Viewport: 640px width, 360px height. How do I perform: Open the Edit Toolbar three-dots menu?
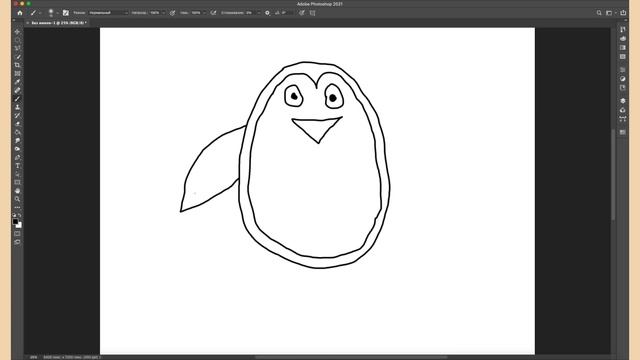17,207
